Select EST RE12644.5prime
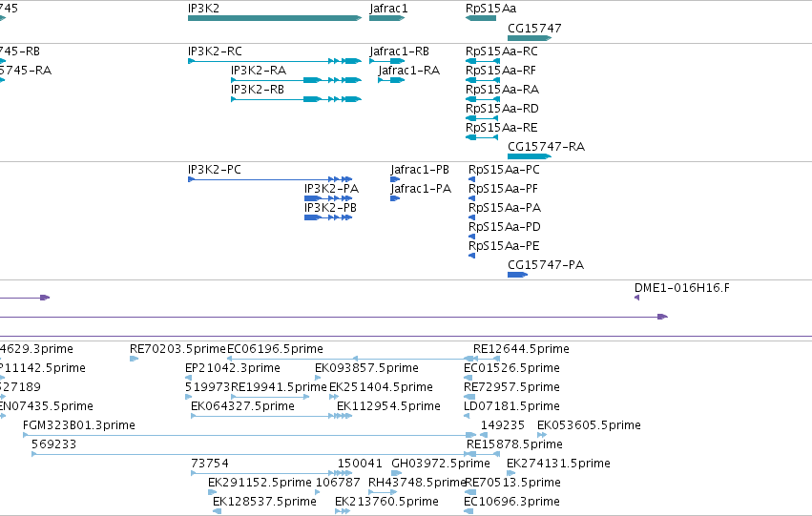 click(487, 359)
